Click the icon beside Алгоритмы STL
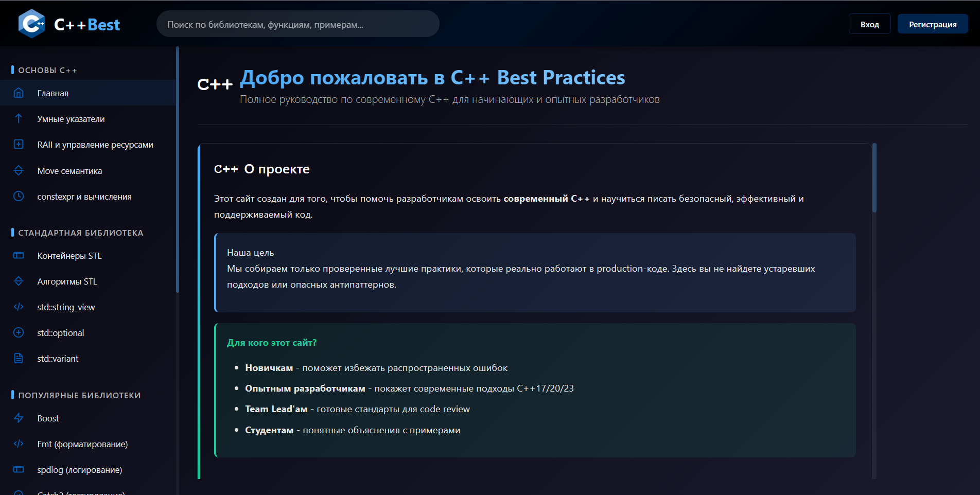 click(x=19, y=281)
